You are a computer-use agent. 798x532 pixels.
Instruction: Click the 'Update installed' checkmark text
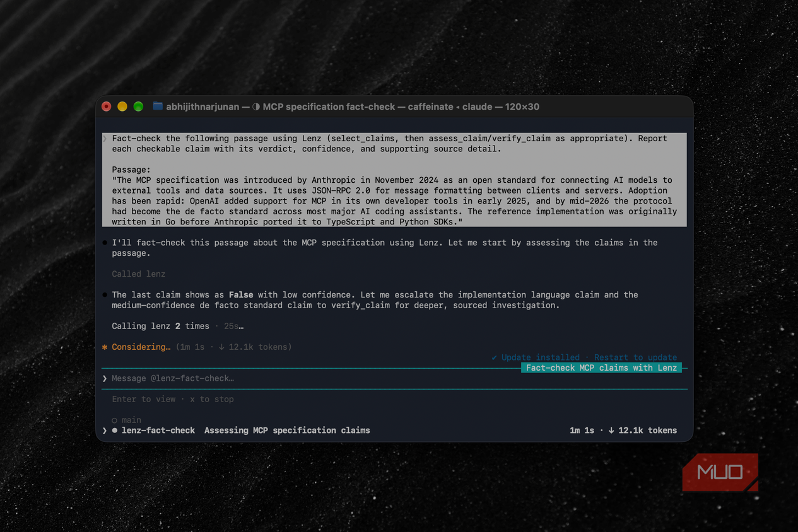coord(536,357)
